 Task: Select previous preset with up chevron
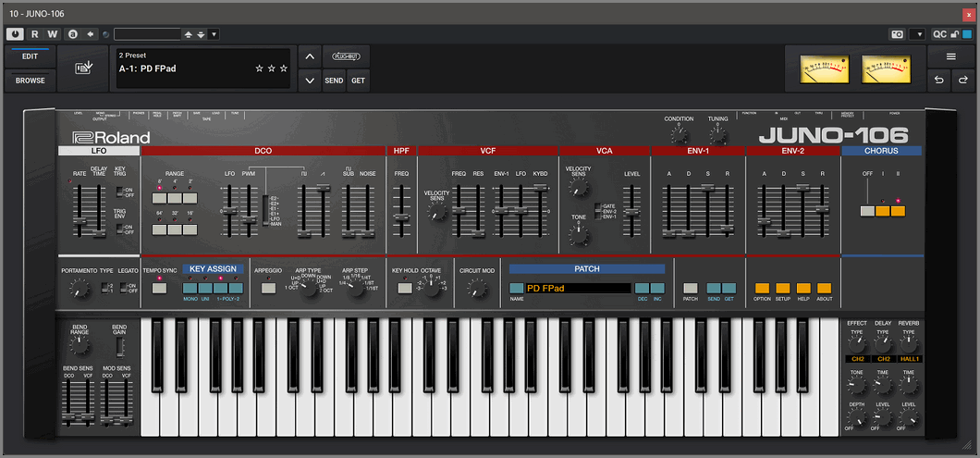point(310,56)
